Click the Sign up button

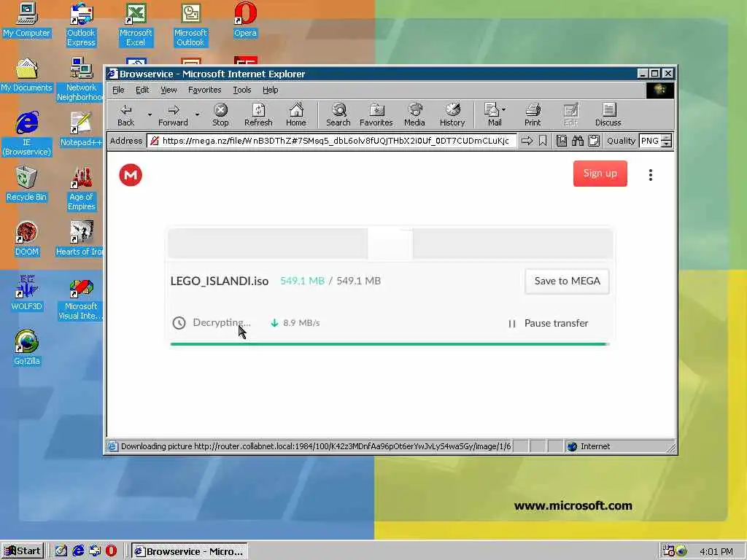[x=600, y=174]
